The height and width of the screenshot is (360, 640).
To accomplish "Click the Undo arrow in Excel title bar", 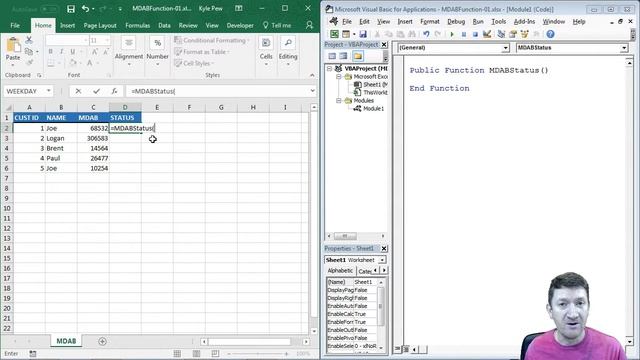I will click(85, 9).
